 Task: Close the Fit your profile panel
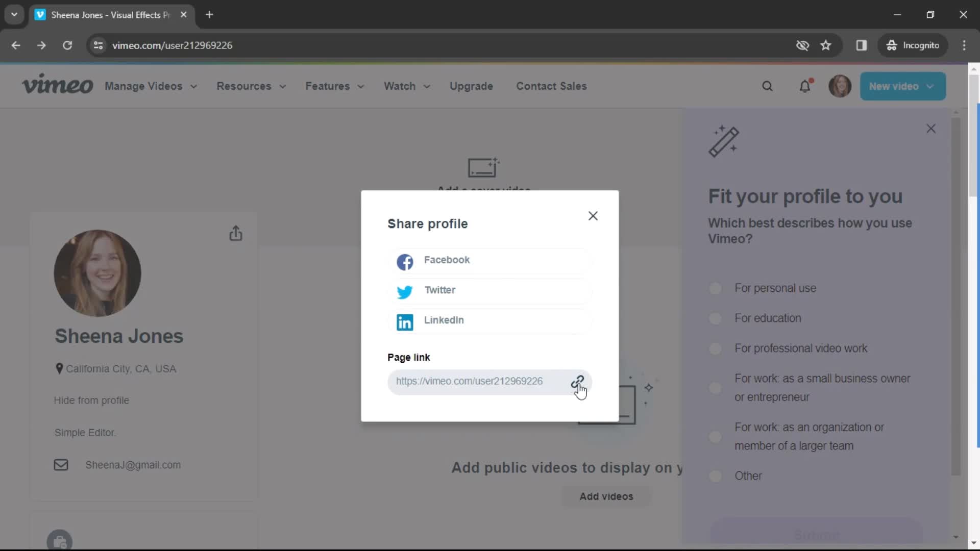(930, 129)
